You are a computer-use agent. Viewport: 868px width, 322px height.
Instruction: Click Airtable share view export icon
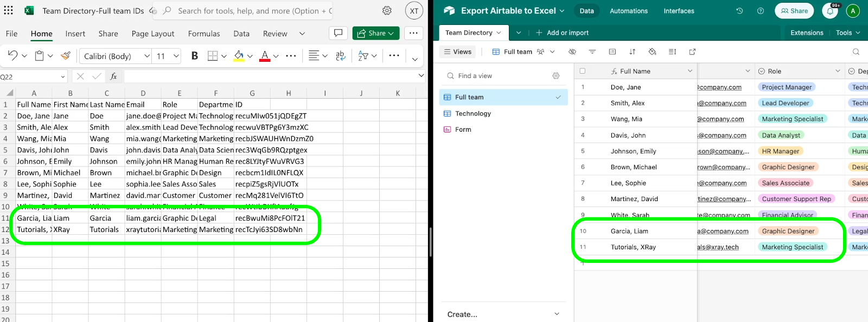692,51
